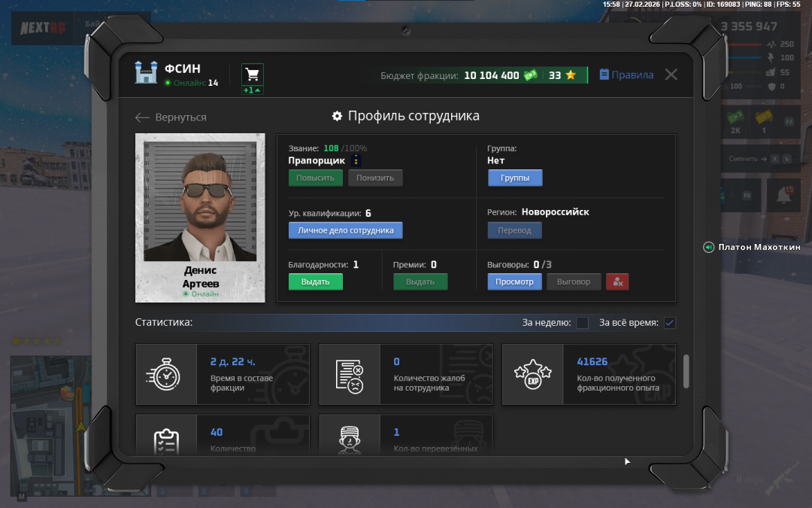Open Личное дело сотрудника

pyautogui.click(x=345, y=230)
